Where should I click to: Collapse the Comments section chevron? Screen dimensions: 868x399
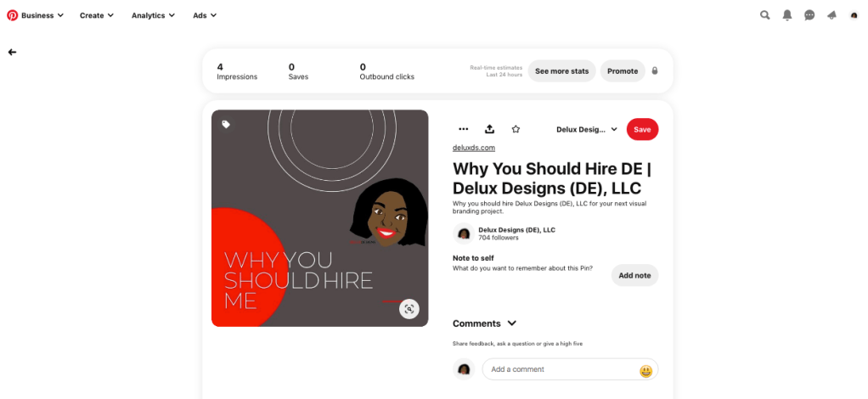coord(512,323)
